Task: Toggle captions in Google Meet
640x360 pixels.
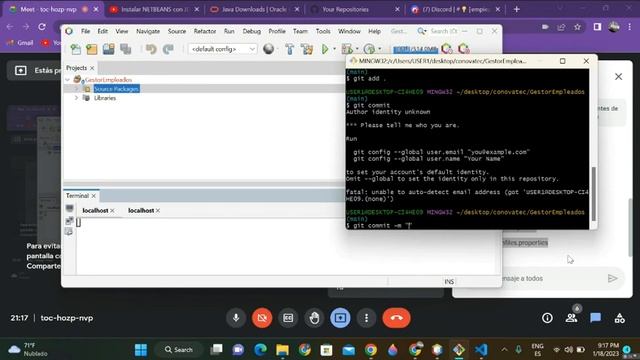Action: (x=288, y=318)
